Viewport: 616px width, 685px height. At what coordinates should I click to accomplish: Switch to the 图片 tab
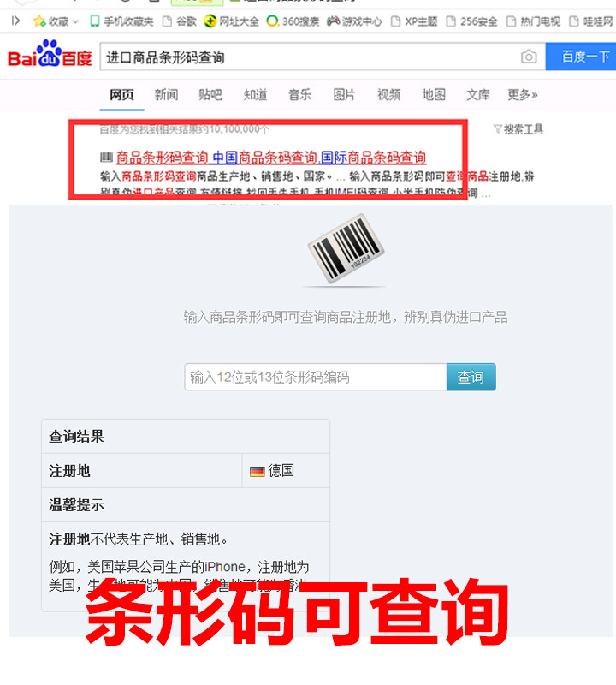pos(344,94)
